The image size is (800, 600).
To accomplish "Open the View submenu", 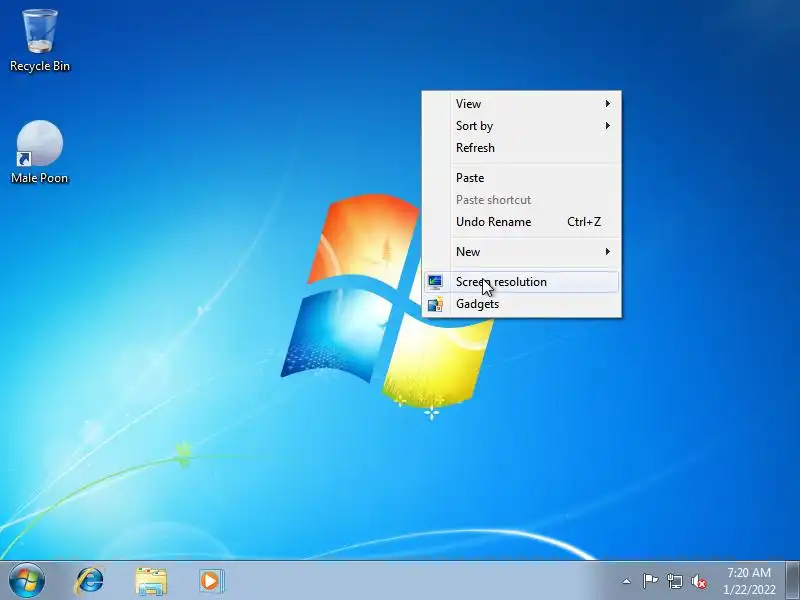I will (x=521, y=104).
